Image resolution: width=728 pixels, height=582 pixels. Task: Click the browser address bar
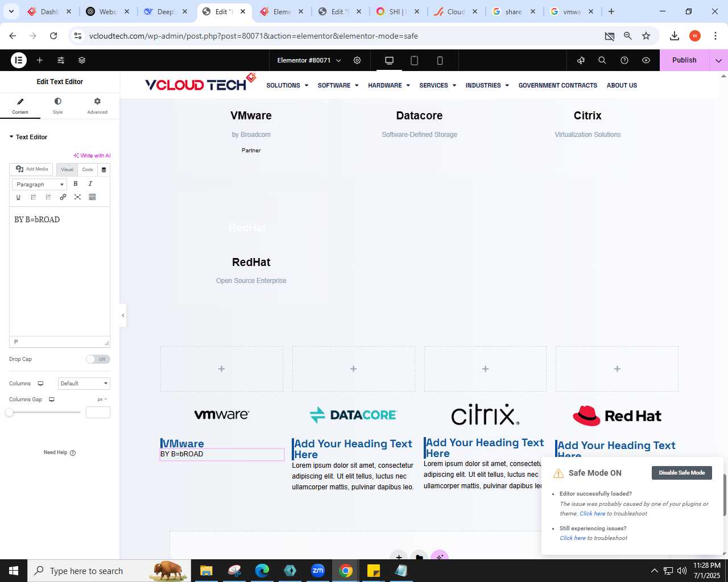[x=341, y=36]
